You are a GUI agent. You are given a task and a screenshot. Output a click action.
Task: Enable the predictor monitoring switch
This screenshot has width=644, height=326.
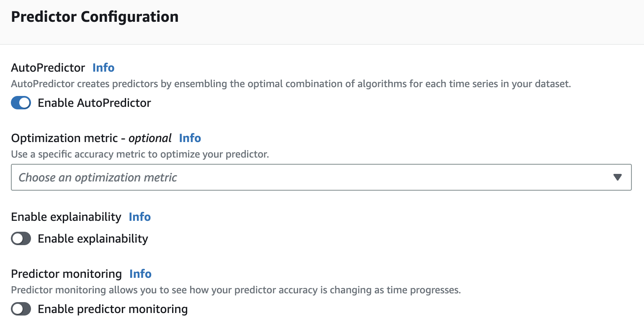pos(21,309)
